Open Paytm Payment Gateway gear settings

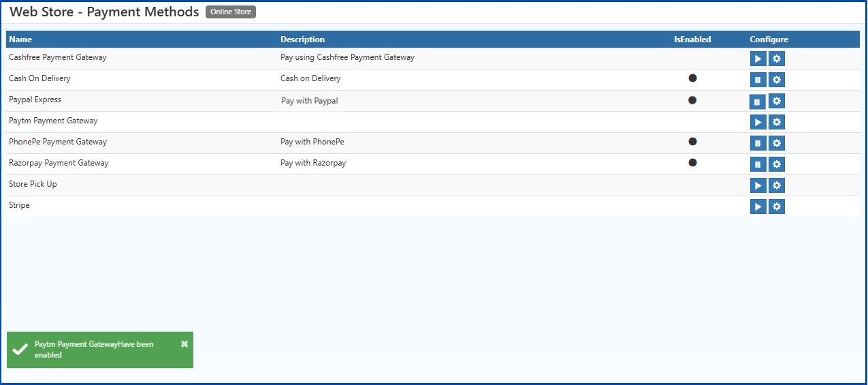[777, 122]
